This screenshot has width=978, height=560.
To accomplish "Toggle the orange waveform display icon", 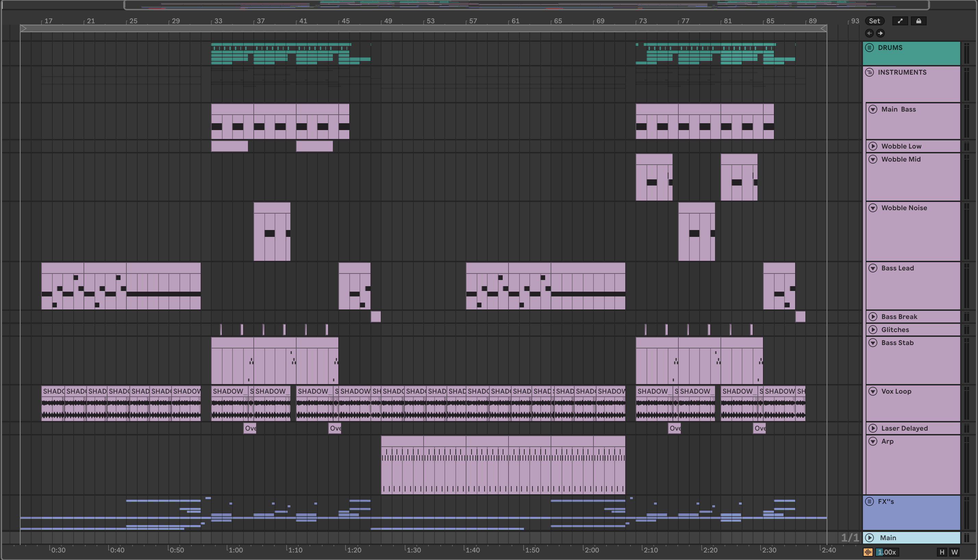I will pyautogui.click(x=868, y=552).
